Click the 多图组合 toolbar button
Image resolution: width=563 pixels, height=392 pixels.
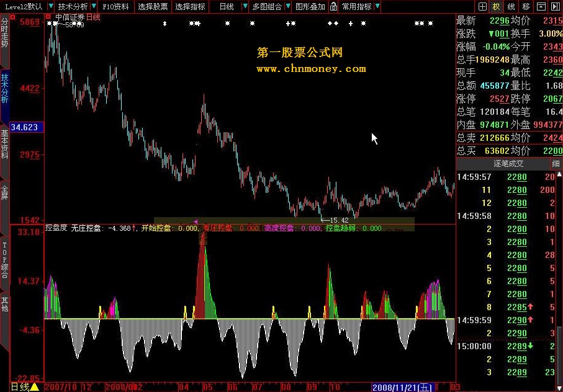(x=267, y=6)
